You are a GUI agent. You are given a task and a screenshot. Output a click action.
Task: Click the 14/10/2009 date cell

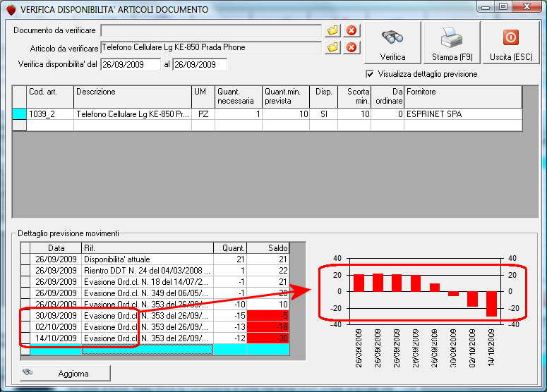(56, 338)
